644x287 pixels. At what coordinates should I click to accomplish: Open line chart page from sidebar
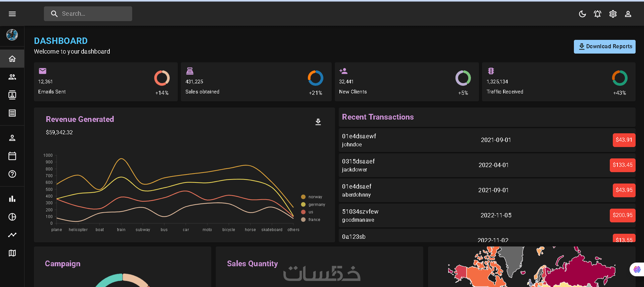pos(12,235)
